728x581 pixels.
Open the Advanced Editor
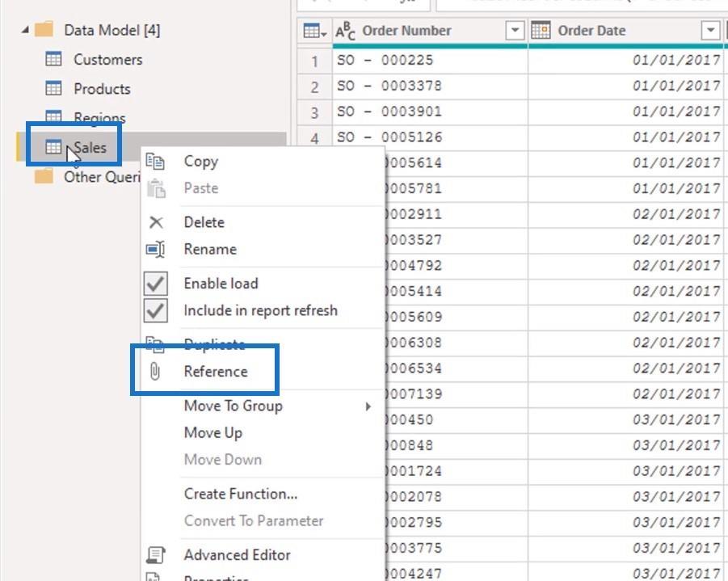238,555
